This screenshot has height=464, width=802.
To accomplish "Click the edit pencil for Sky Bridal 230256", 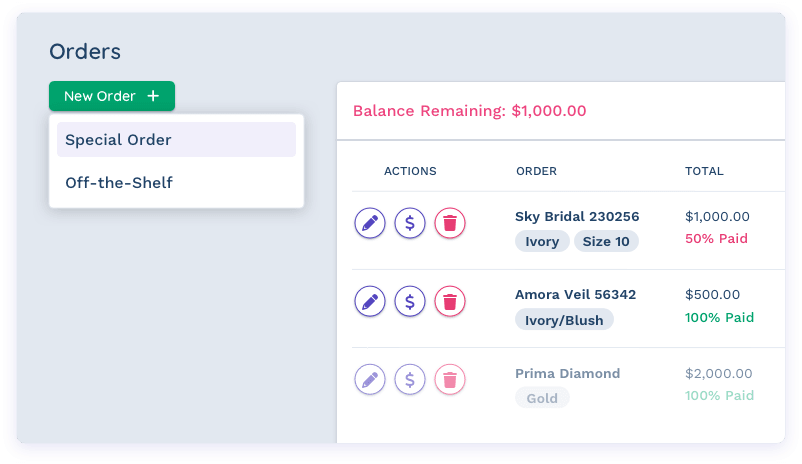I will click(x=370, y=222).
